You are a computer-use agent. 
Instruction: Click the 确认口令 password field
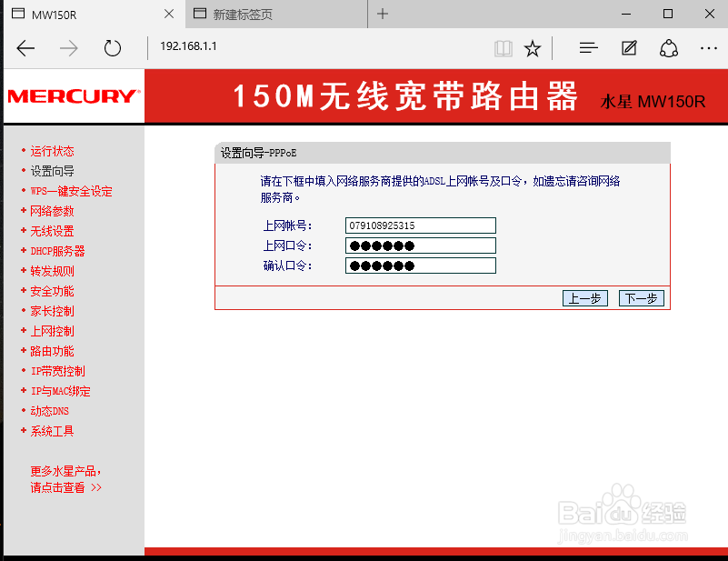point(421,265)
